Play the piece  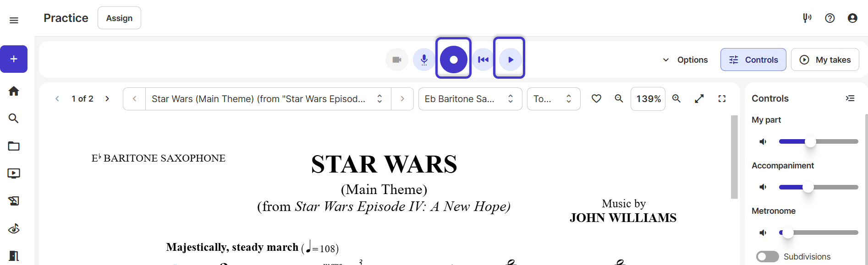(x=510, y=59)
